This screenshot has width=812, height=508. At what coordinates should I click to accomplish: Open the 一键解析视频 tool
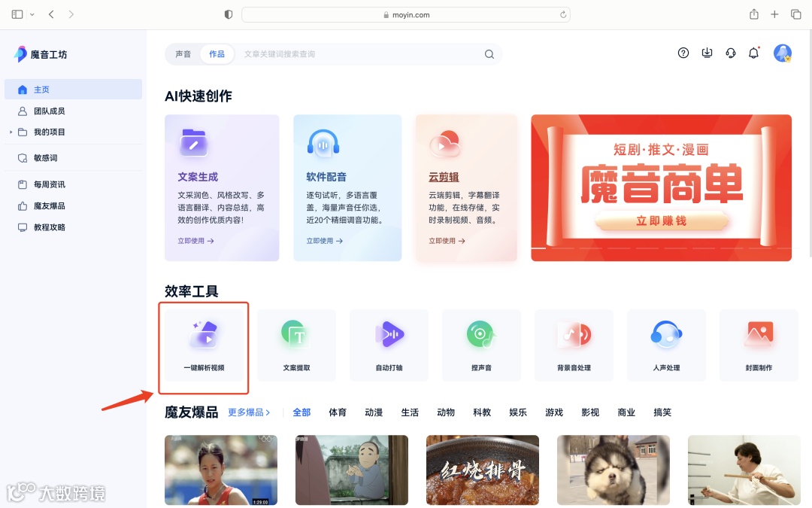click(x=202, y=347)
